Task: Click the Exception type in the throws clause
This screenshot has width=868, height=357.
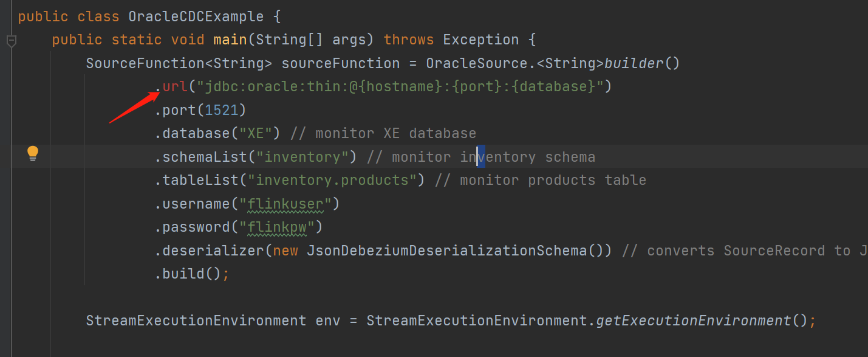Action: pyautogui.click(x=481, y=40)
